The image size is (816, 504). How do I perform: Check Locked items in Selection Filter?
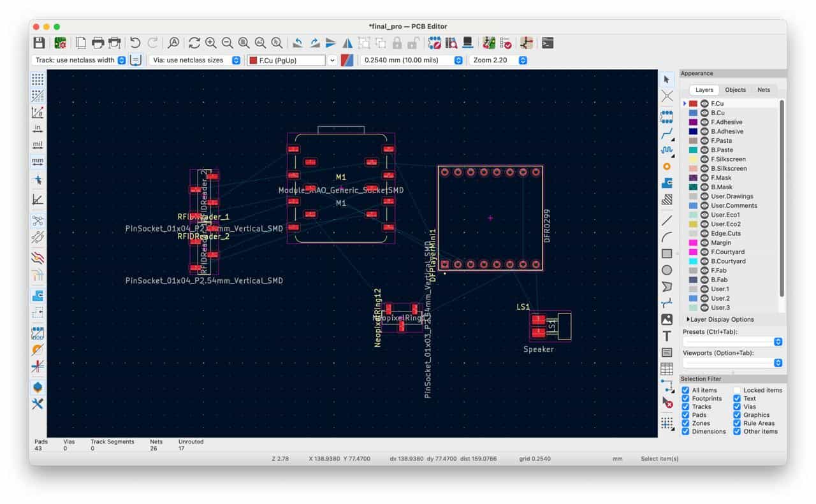pos(737,390)
